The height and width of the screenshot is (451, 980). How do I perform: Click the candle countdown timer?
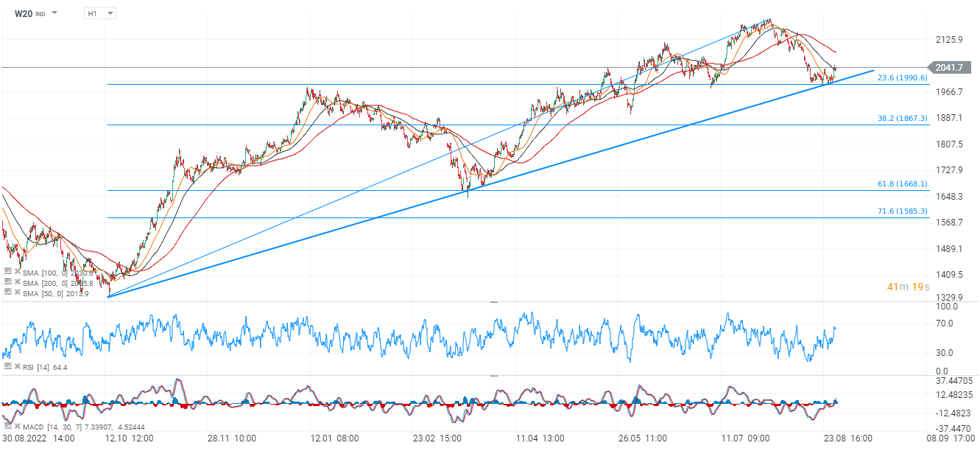click(907, 287)
